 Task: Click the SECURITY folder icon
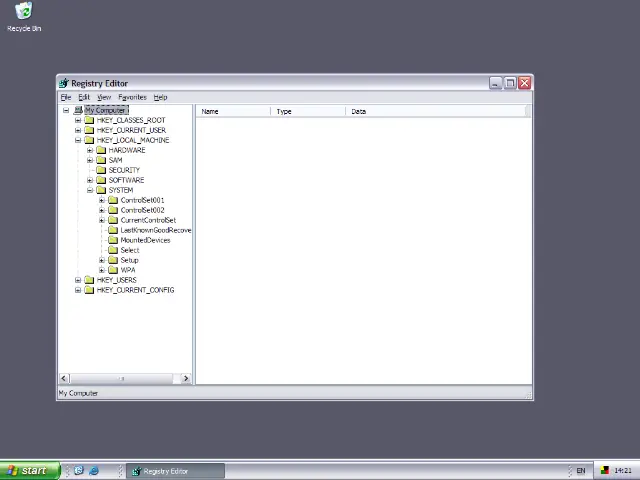[101, 170]
